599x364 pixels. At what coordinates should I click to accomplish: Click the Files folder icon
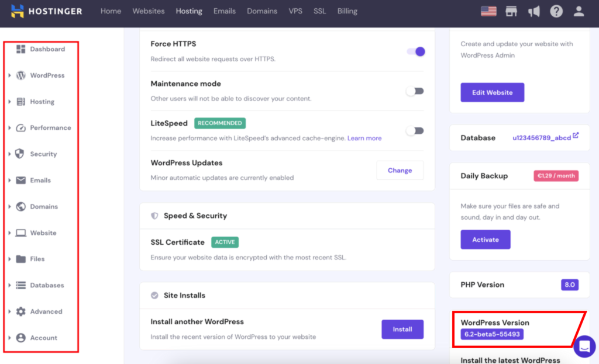pos(20,259)
